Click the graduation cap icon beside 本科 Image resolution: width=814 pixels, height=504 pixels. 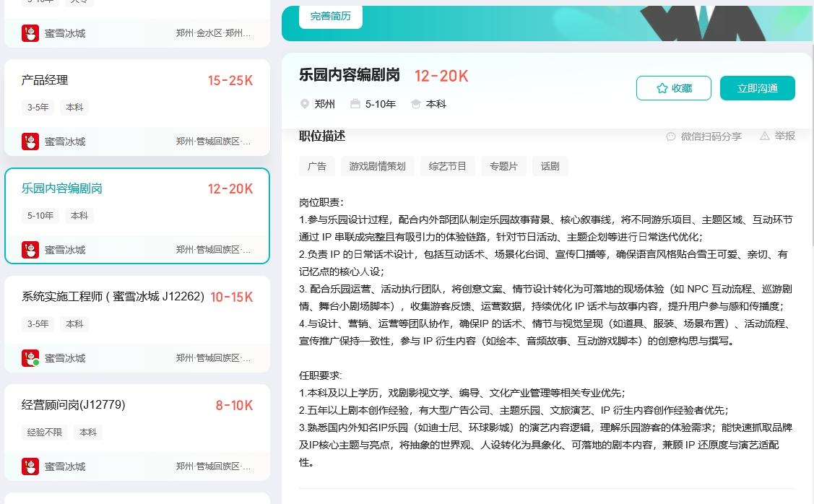(x=415, y=104)
